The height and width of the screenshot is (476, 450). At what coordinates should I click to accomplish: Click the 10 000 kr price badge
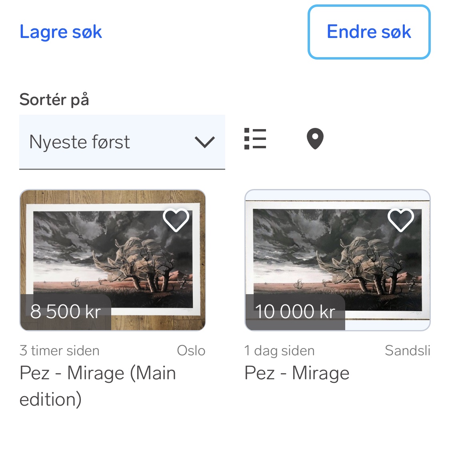coord(295,312)
